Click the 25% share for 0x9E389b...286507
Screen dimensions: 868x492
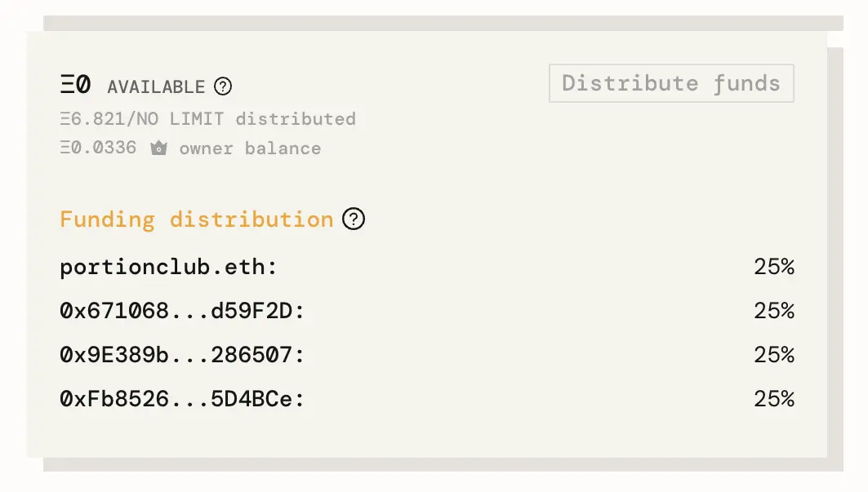(774, 356)
